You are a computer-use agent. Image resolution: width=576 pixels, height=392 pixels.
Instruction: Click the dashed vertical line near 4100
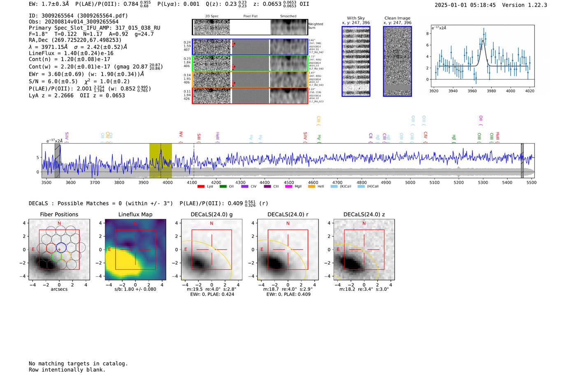[194, 161]
